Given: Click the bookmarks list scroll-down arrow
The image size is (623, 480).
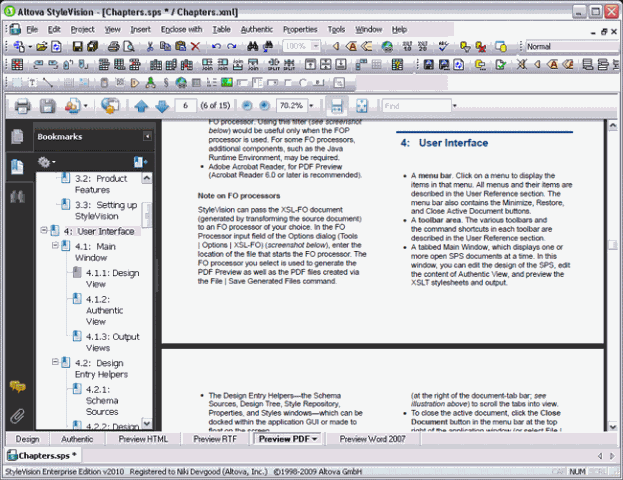Looking at the screenshot, I should 147,424.
